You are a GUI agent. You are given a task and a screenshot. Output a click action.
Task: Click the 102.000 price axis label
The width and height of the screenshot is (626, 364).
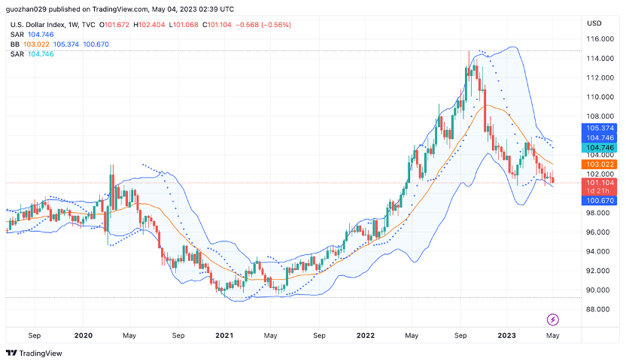click(600, 174)
